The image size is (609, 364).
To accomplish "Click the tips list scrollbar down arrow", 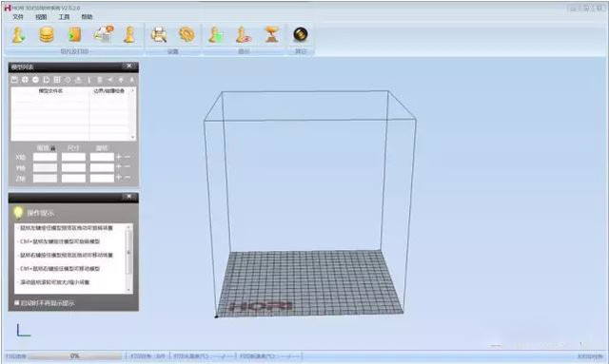I will click(x=129, y=290).
